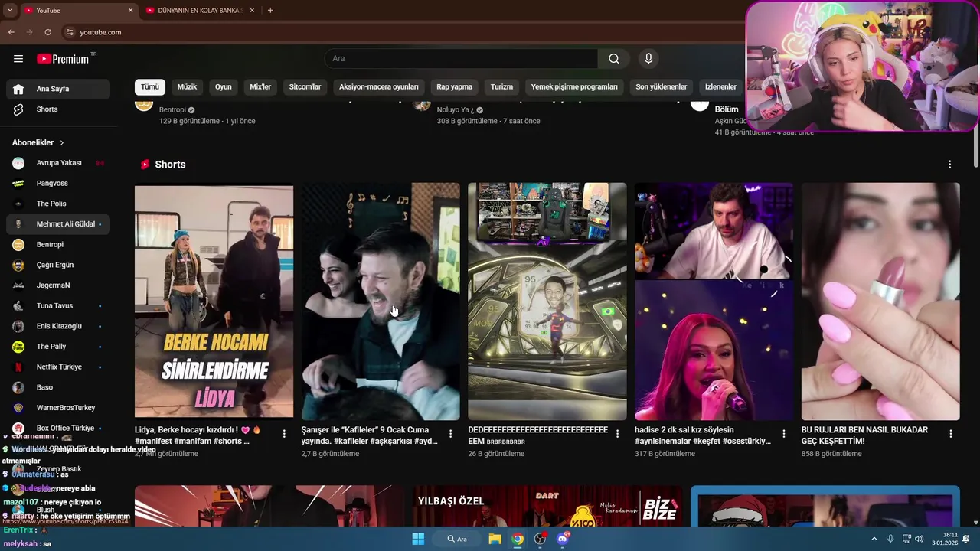Viewport: 980px width, 551px height.
Task: Open Tuna Tavus subscription channel
Action: (58, 306)
